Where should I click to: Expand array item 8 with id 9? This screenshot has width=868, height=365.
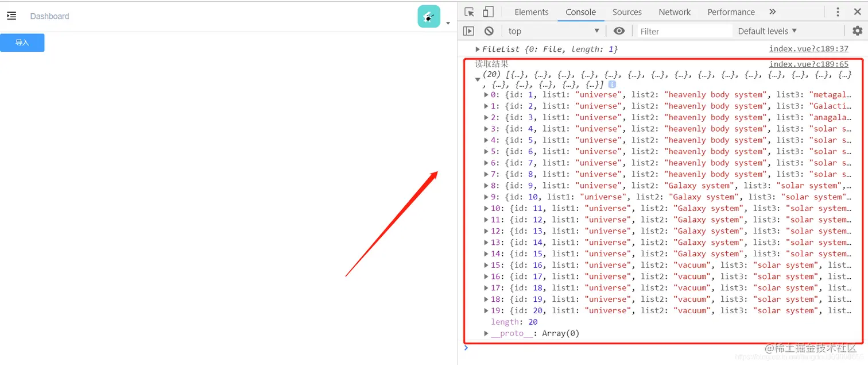[487, 186]
